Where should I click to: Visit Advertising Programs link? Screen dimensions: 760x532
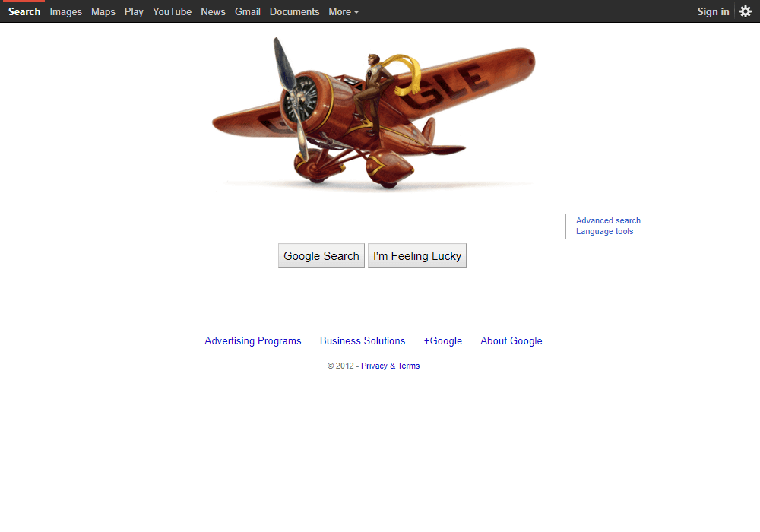tap(252, 340)
